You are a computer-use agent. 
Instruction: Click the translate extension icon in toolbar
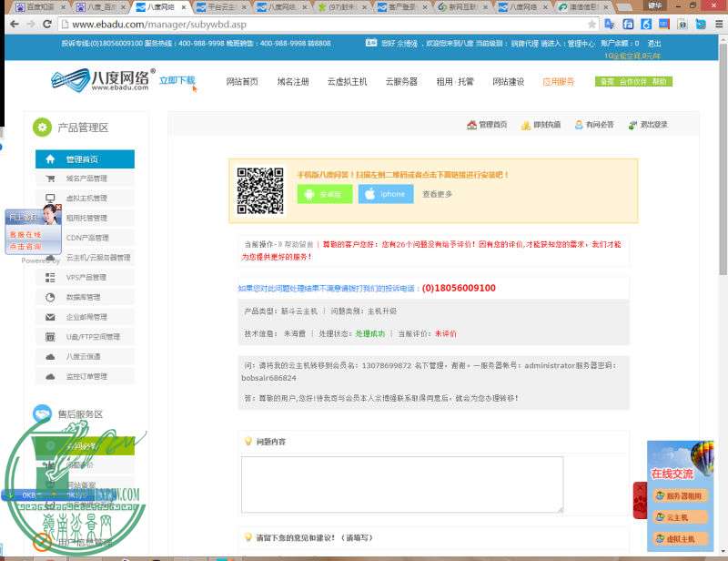click(x=609, y=25)
